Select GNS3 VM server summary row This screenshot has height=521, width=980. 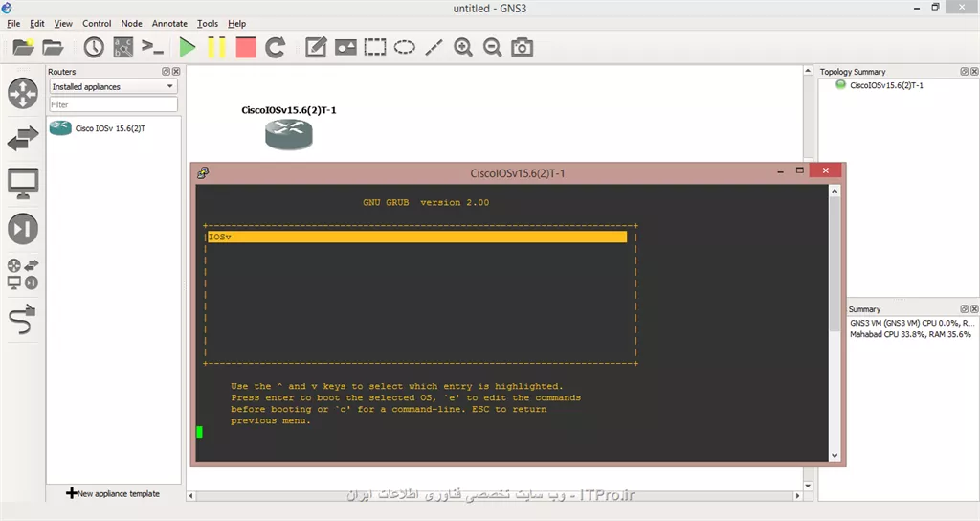coord(912,323)
